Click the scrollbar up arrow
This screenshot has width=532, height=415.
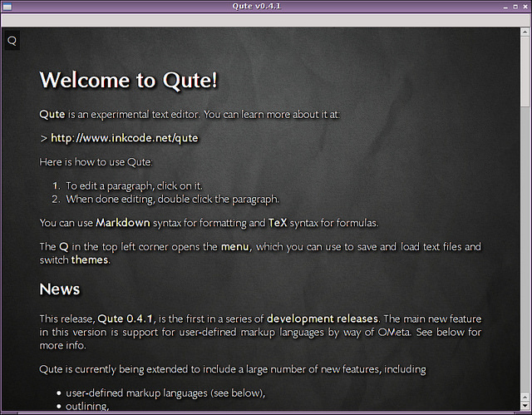click(x=525, y=32)
